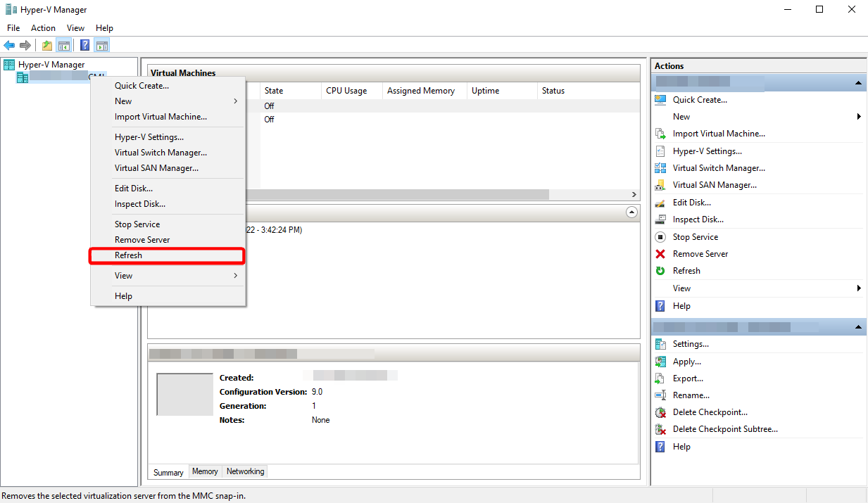Switch to the Memory tab
The width and height of the screenshot is (868, 503).
coord(205,472)
